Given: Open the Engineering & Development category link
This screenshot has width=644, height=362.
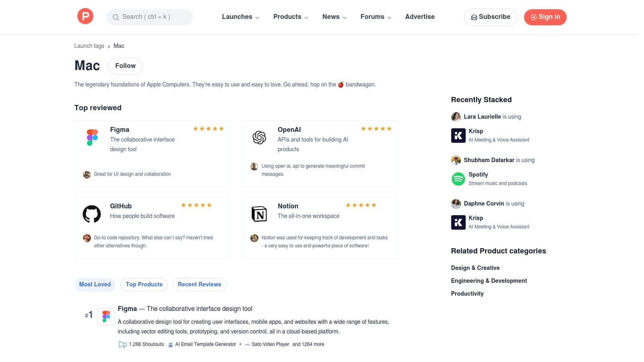Looking at the screenshot, I should (x=489, y=281).
